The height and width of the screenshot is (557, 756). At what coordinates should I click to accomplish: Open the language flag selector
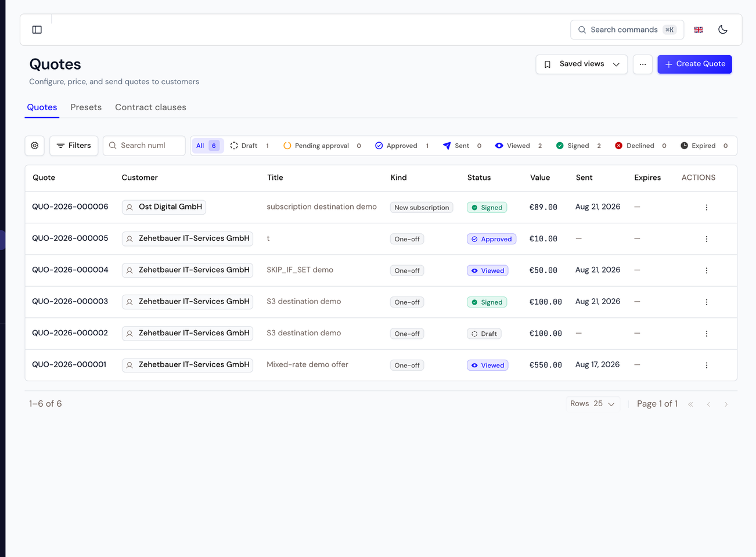(699, 30)
